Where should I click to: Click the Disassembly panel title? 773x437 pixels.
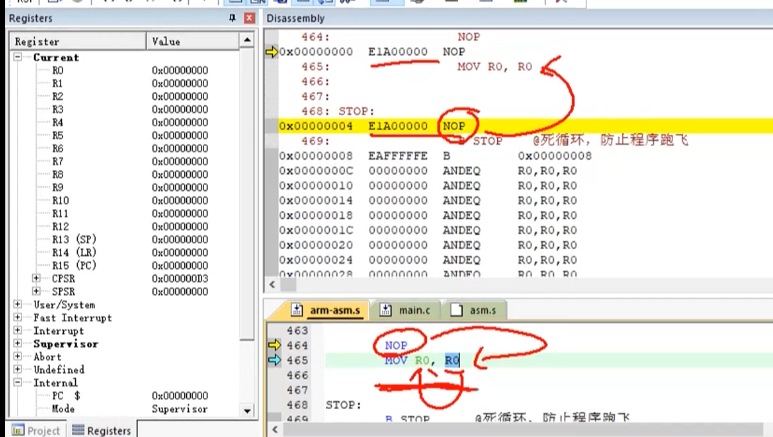click(295, 18)
